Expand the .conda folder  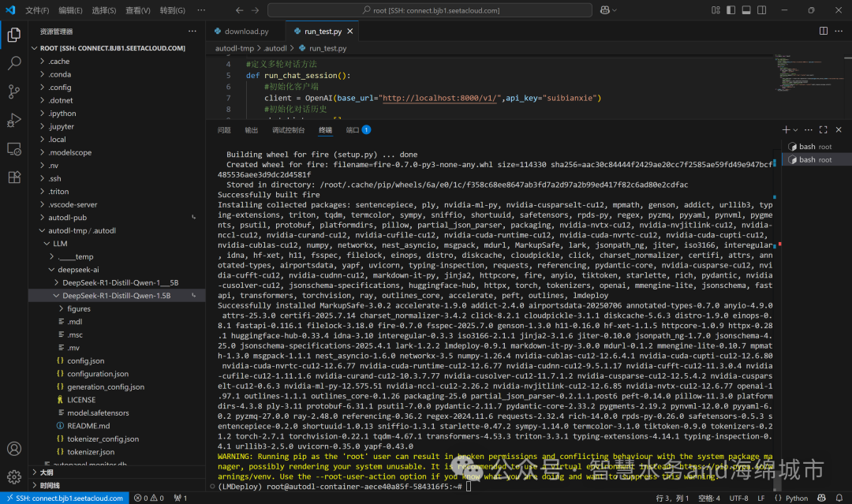(118, 74)
